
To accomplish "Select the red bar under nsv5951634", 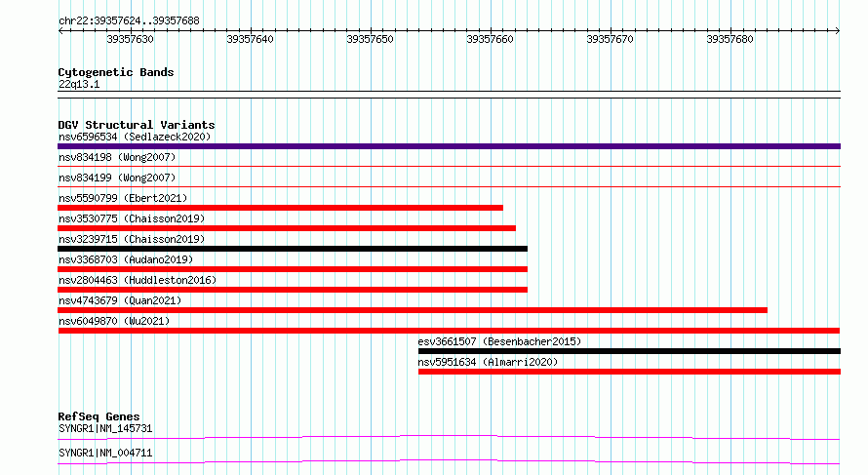I will coord(629,372).
